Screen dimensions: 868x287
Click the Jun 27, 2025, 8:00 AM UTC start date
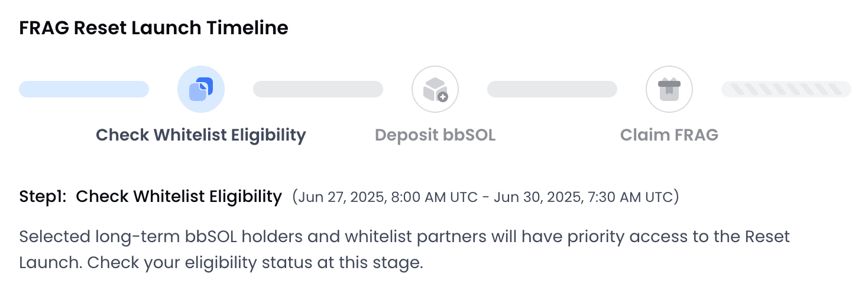pos(388,197)
